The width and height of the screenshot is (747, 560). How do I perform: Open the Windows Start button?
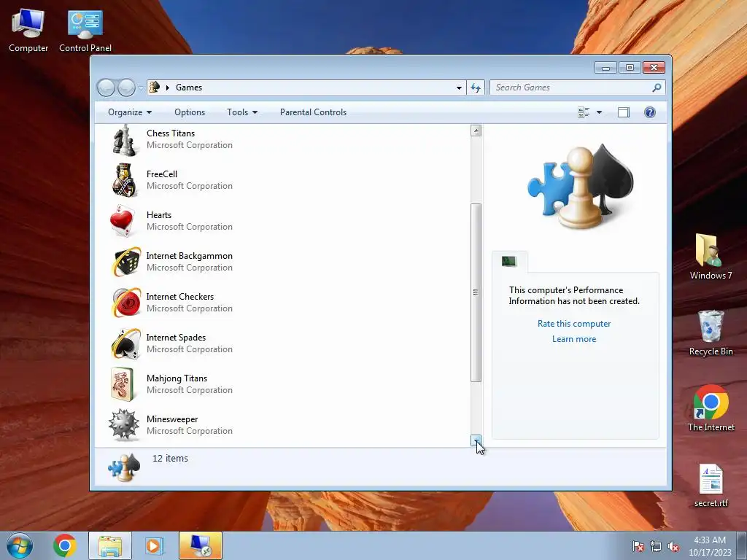coord(20,545)
